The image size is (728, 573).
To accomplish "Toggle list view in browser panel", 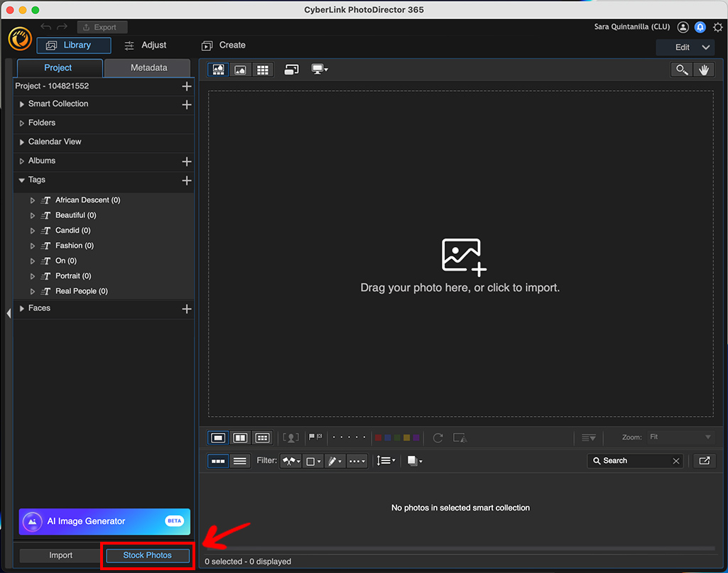I will click(240, 461).
